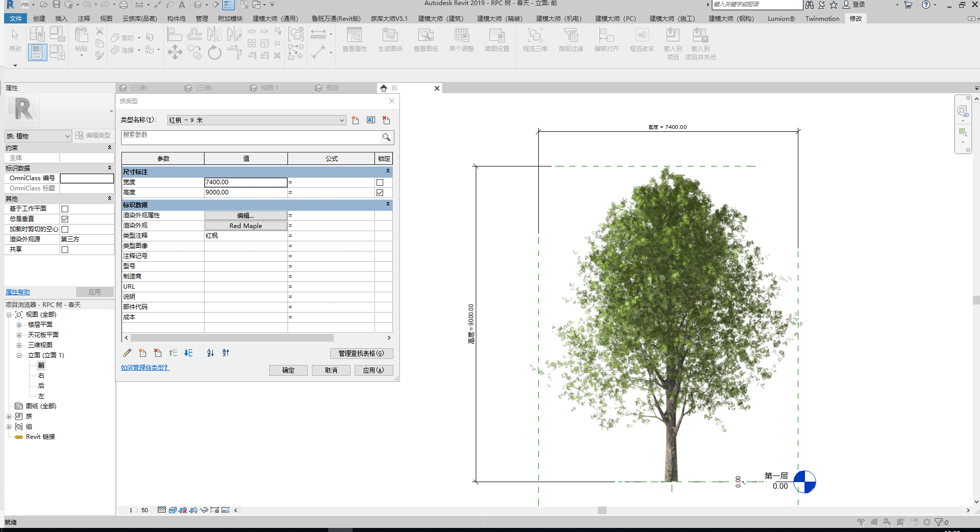Click the pencil edit parameter icon

[x=127, y=353]
